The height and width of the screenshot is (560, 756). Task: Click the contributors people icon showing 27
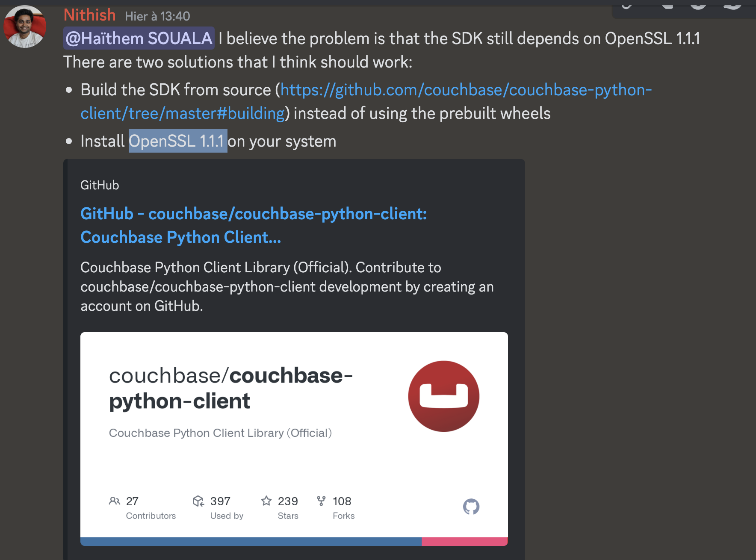click(114, 501)
